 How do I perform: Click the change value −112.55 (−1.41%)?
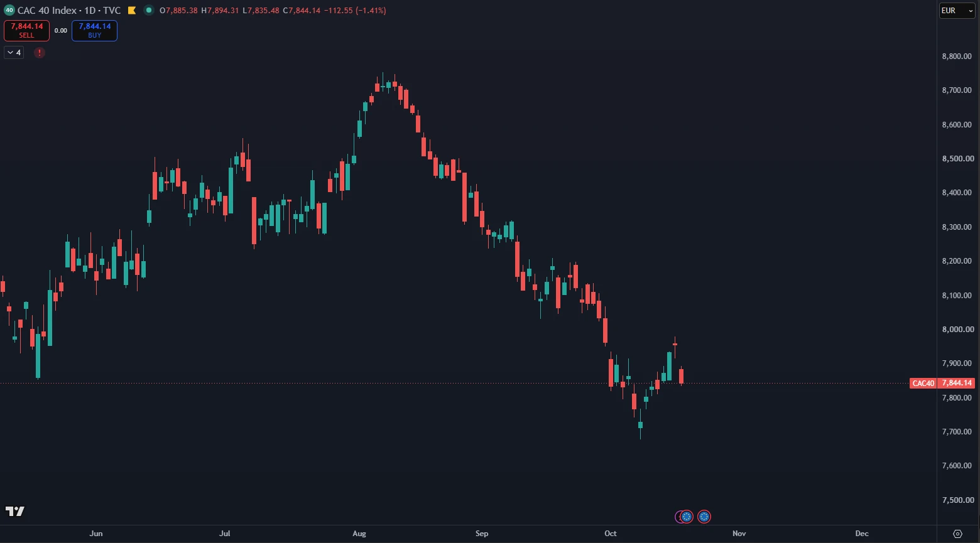click(x=355, y=11)
